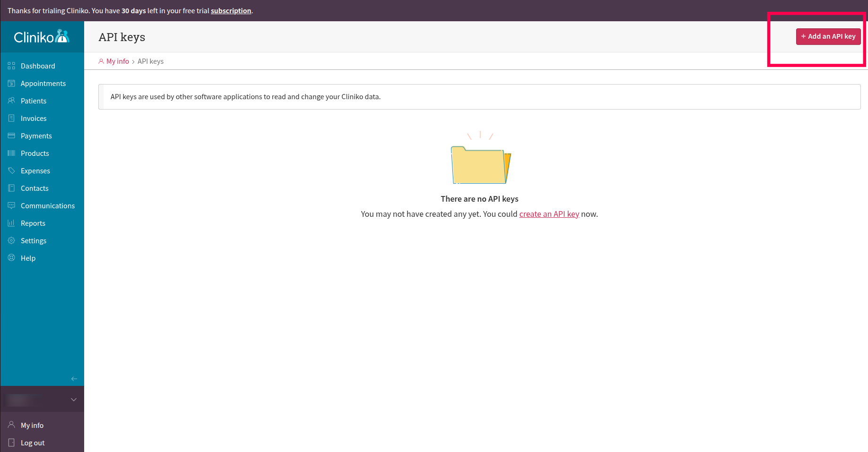Click the 'There are no API keys' message
868x452 pixels.
tap(479, 199)
